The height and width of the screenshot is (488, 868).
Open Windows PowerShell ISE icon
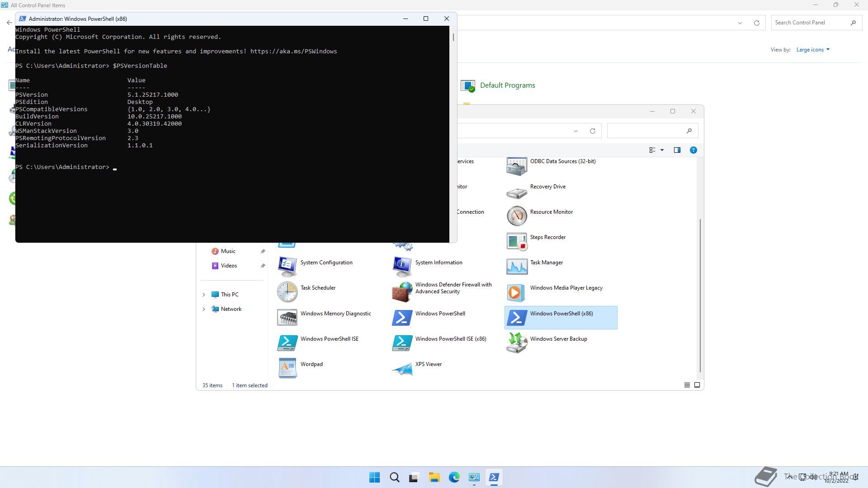point(288,343)
